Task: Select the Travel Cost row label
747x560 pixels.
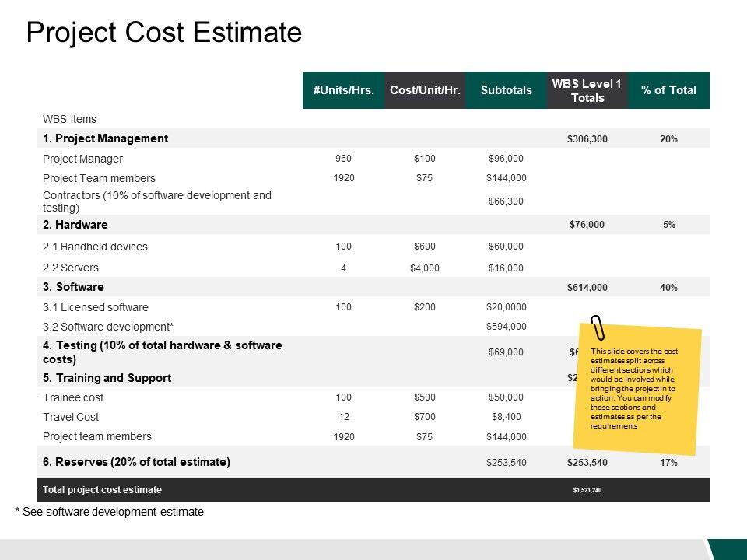Action: click(71, 417)
